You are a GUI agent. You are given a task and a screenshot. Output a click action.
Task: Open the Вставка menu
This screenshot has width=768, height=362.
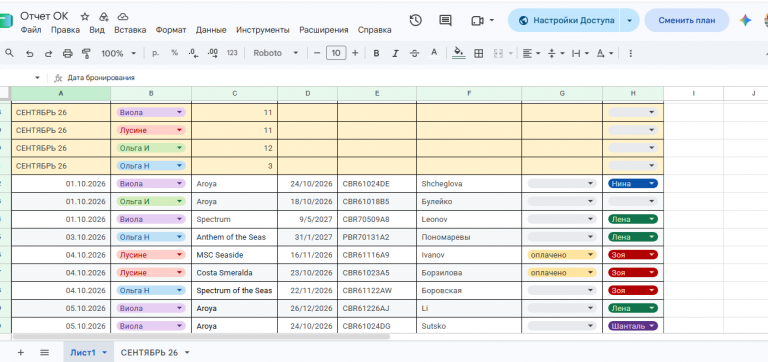(130, 30)
